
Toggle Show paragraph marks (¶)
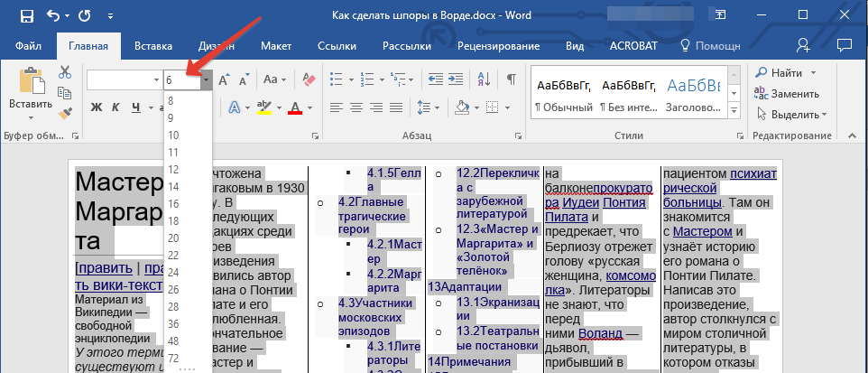[x=512, y=79]
